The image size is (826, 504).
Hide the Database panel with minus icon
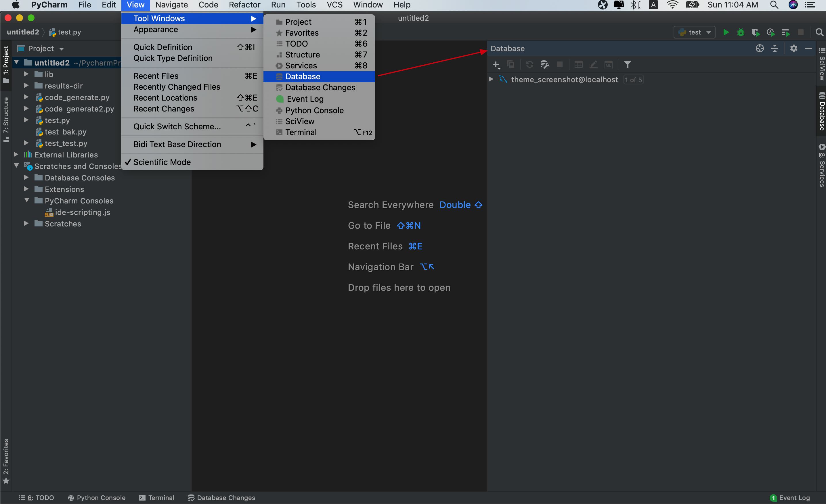(808, 49)
